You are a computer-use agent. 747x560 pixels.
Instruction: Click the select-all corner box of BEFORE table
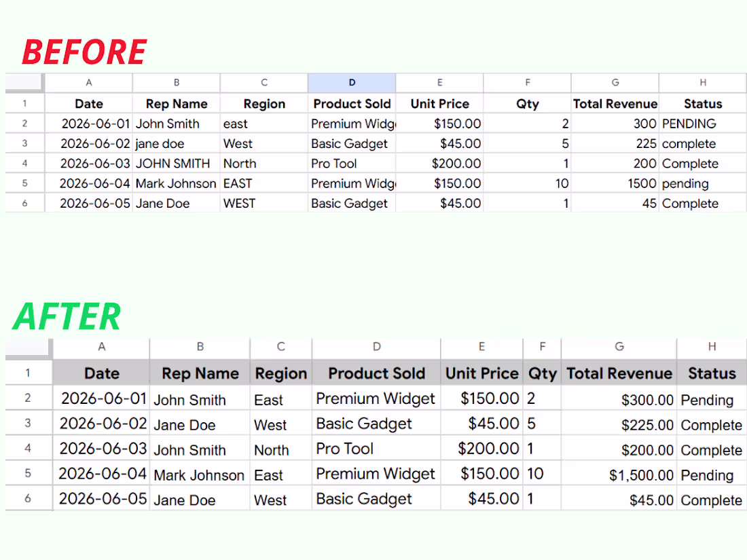click(24, 82)
